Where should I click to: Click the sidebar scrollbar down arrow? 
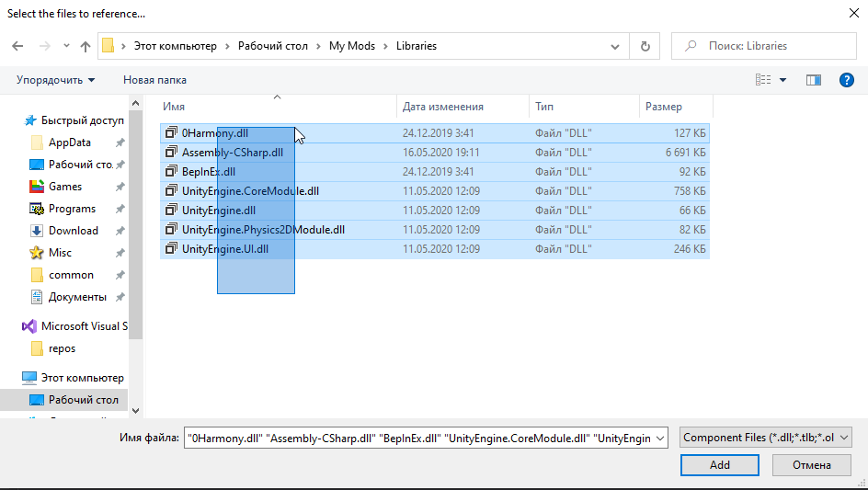point(136,411)
